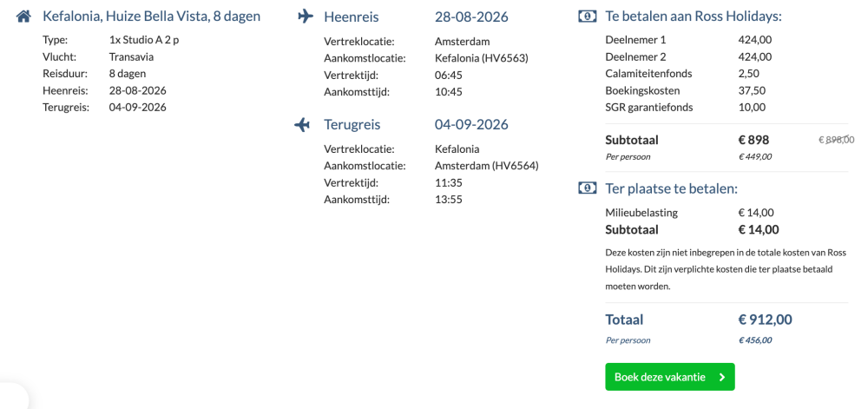Book this holiday with Boek deze vakantie

point(670,377)
